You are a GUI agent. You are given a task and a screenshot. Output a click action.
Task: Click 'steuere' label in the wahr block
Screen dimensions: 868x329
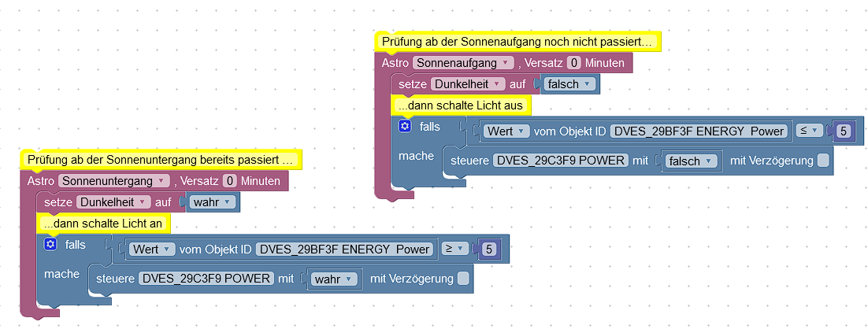(115, 279)
